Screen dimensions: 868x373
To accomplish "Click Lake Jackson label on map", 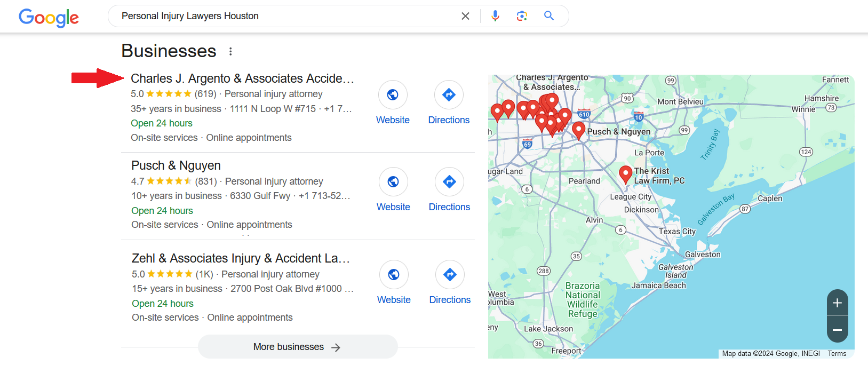I will [x=548, y=329].
